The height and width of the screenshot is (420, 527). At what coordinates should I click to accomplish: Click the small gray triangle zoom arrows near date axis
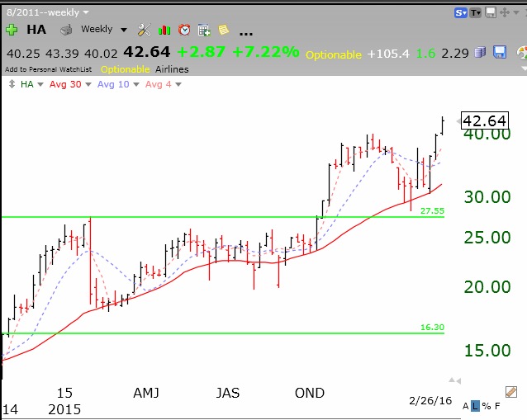tap(455, 380)
